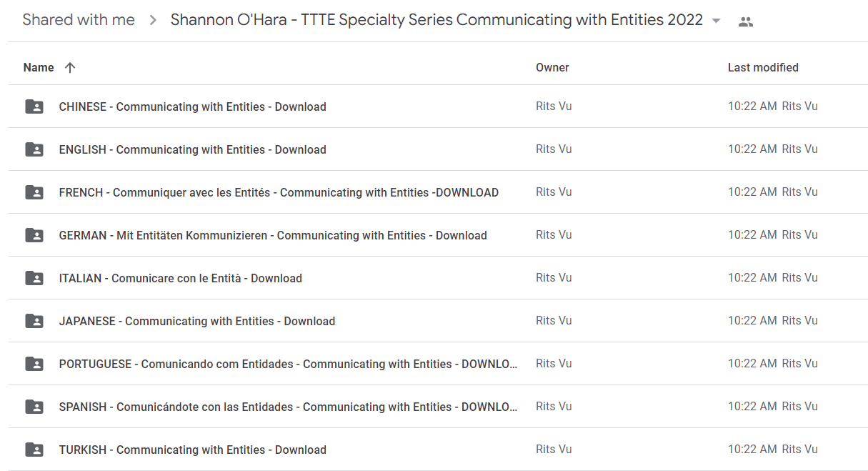This screenshot has height=471, width=868.
Task: Open the folder title dropdown arrow
Action: (x=717, y=21)
